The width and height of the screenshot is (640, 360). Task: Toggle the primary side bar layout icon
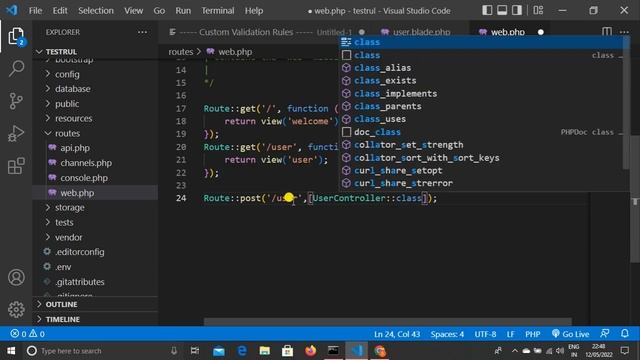(x=487, y=10)
